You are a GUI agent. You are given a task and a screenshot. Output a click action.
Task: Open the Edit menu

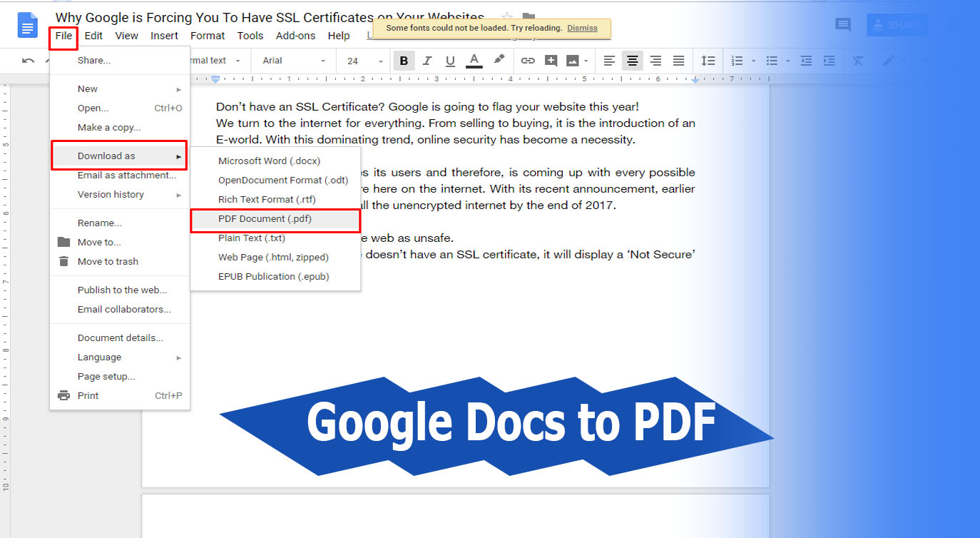click(x=93, y=35)
